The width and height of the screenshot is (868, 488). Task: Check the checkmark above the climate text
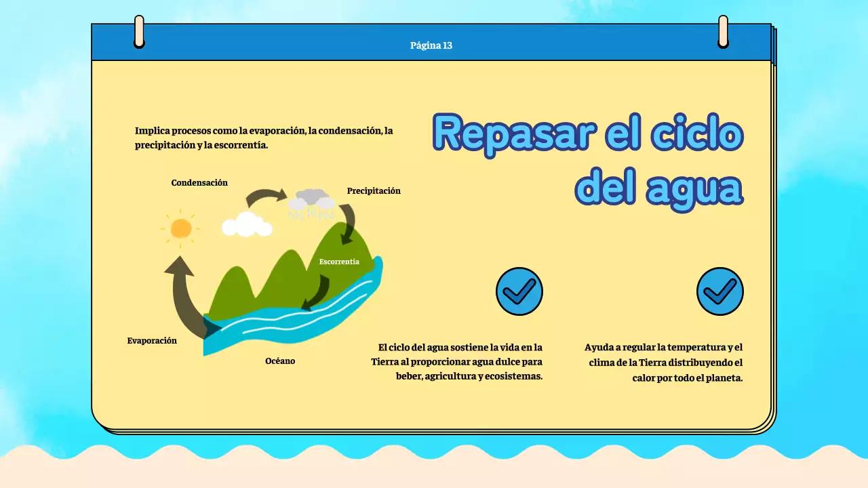point(720,291)
